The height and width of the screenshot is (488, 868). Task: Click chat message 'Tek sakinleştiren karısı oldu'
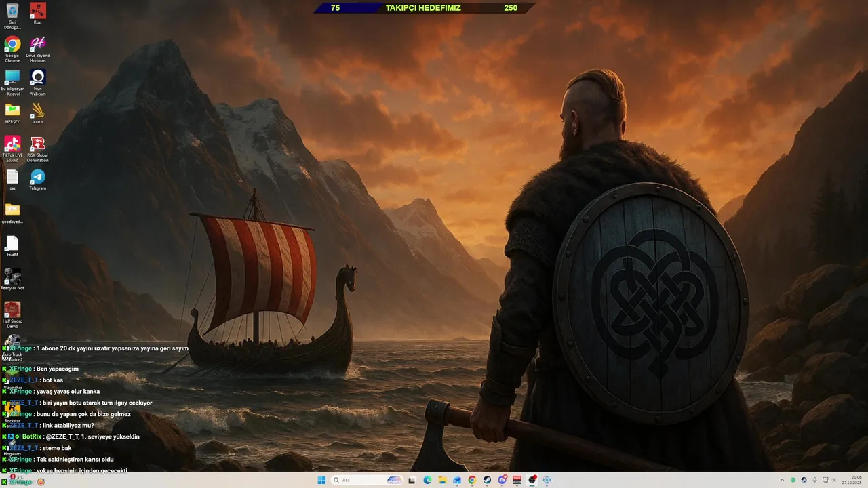(x=75, y=460)
